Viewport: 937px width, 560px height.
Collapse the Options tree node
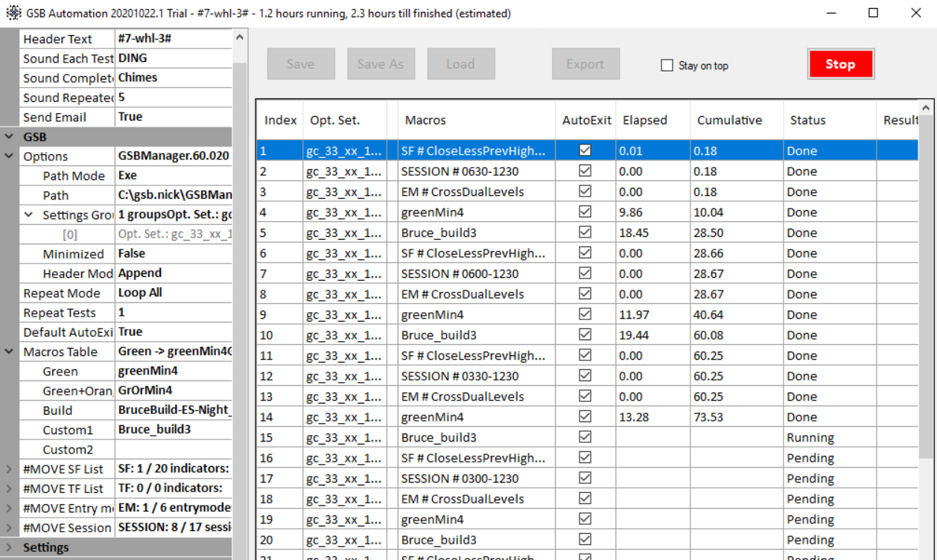point(9,156)
